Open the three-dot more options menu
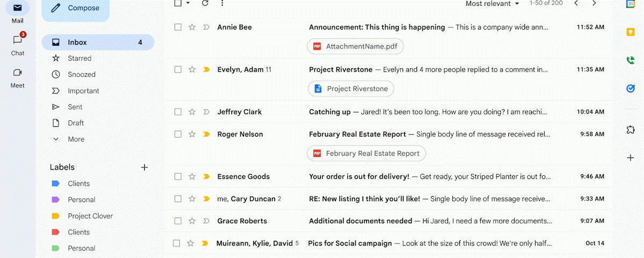Viewport: 644px width, 258px height. point(222,3)
